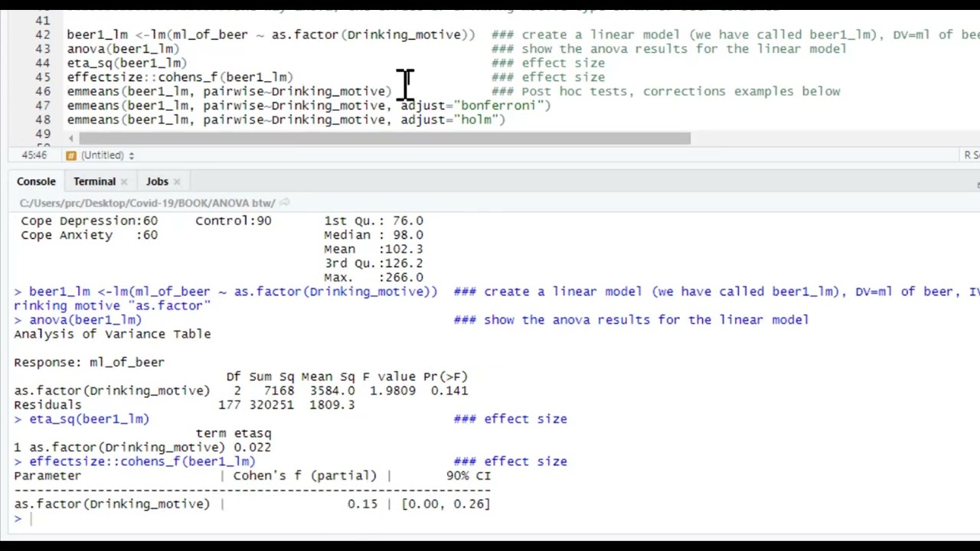Click the view working directory arrow icon
Screen dimensions: 980x551
(284, 203)
